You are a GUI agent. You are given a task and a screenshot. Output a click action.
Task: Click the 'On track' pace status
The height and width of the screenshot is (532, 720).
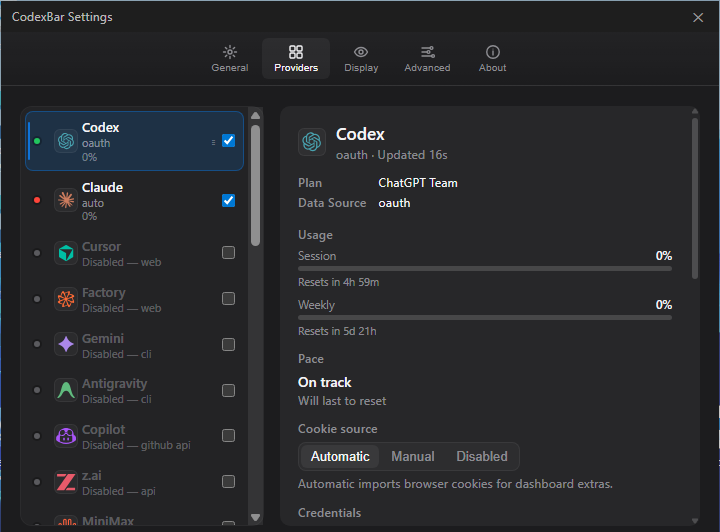(x=325, y=382)
